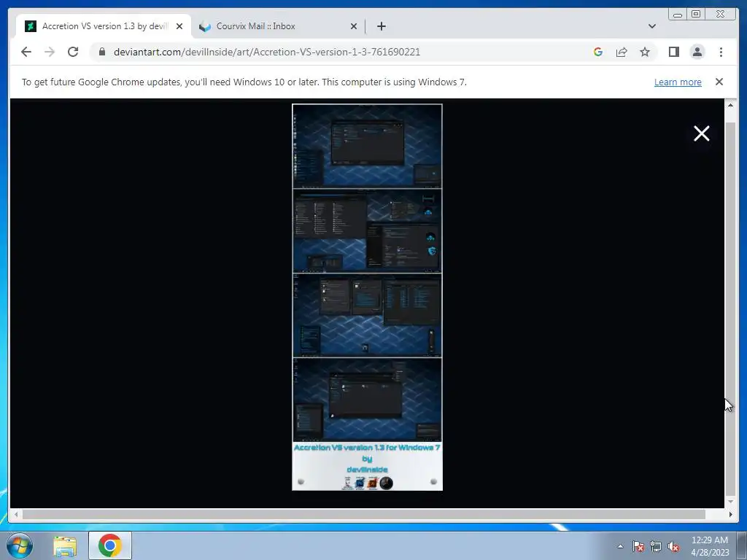The height and width of the screenshot is (560, 747).
Task: Open the network status tray icon
Action: tap(656, 546)
